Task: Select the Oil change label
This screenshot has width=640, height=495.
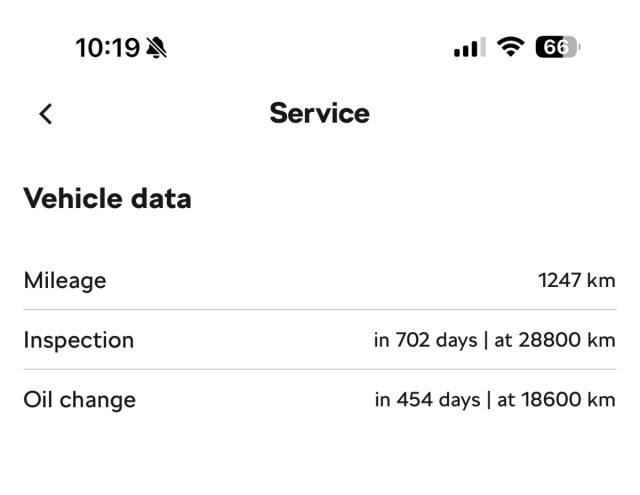Action: [x=79, y=400]
